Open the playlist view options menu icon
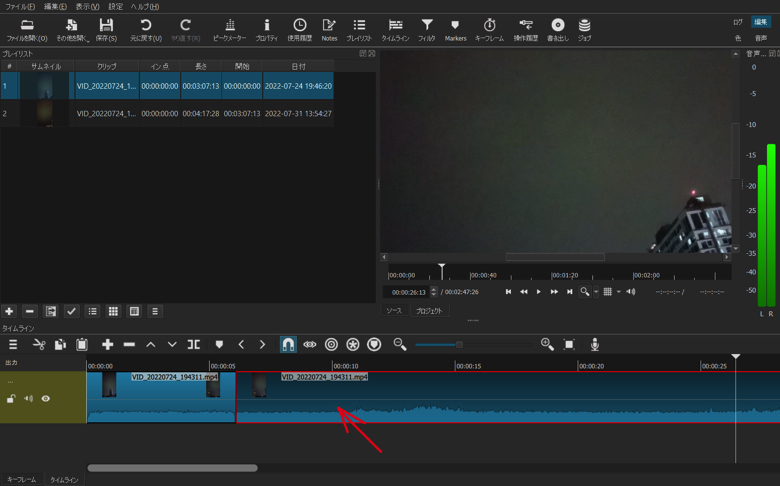The height and width of the screenshot is (486, 780). pos(155,311)
